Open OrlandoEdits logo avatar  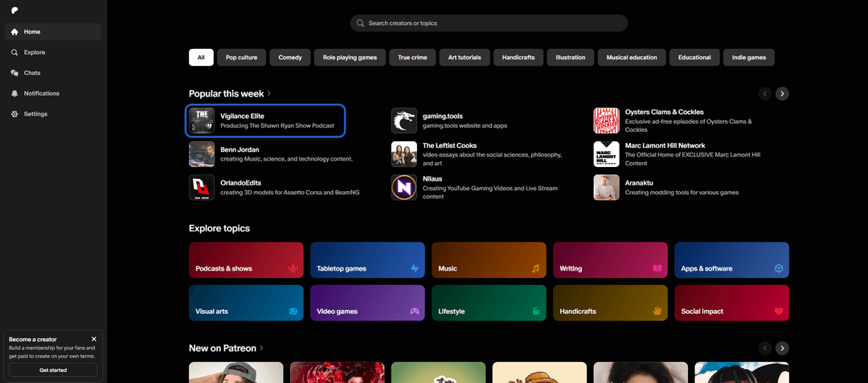(202, 187)
